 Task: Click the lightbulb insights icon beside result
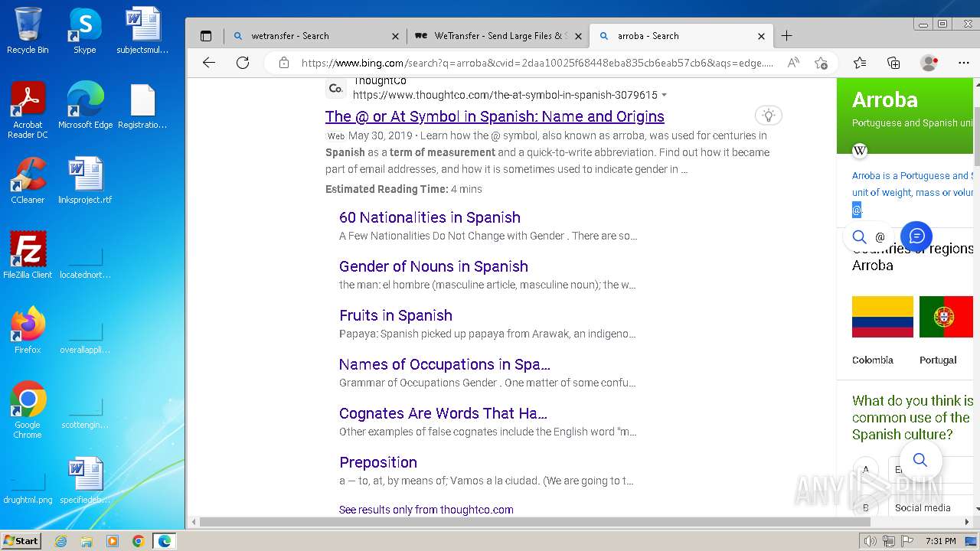coord(769,116)
